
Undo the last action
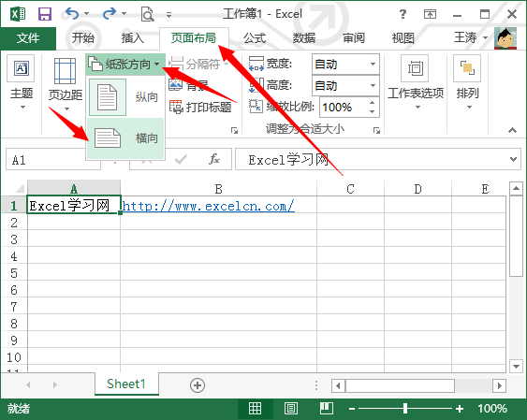pos(72,14)
